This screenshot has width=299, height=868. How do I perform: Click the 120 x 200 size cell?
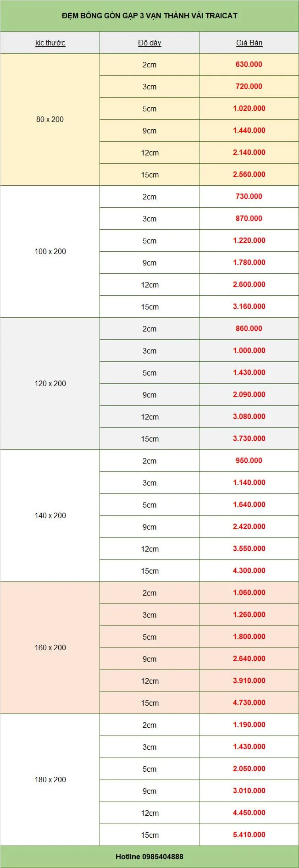(x=50, y=383)
